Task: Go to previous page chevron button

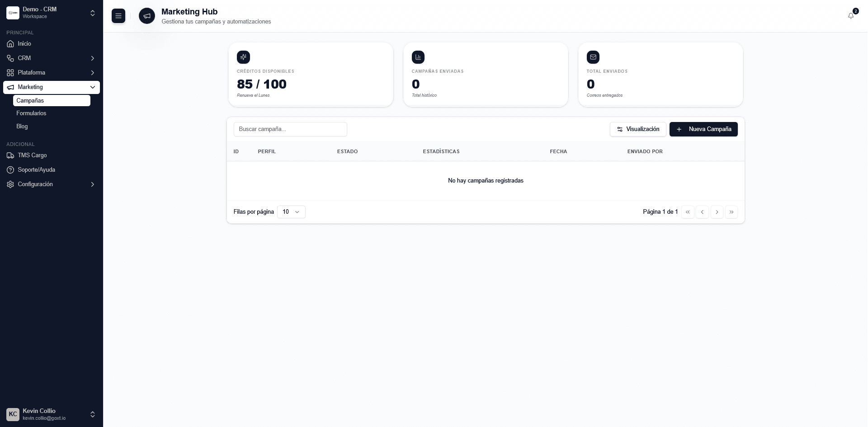Action: coord(702,212)
